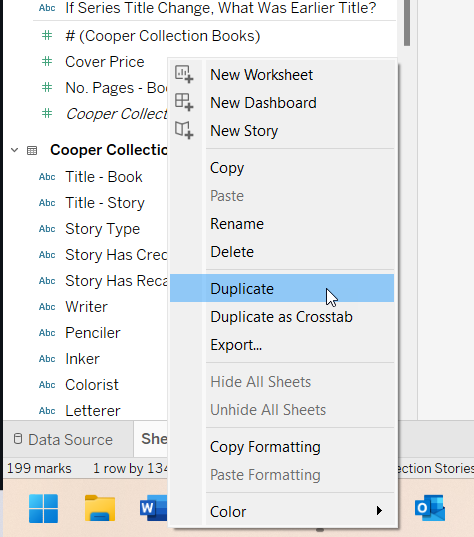Viewport: 474px width, 537px height.
Task: Select the If Series Title Change field
Action: pyautogui.click(x=221, y=8)
